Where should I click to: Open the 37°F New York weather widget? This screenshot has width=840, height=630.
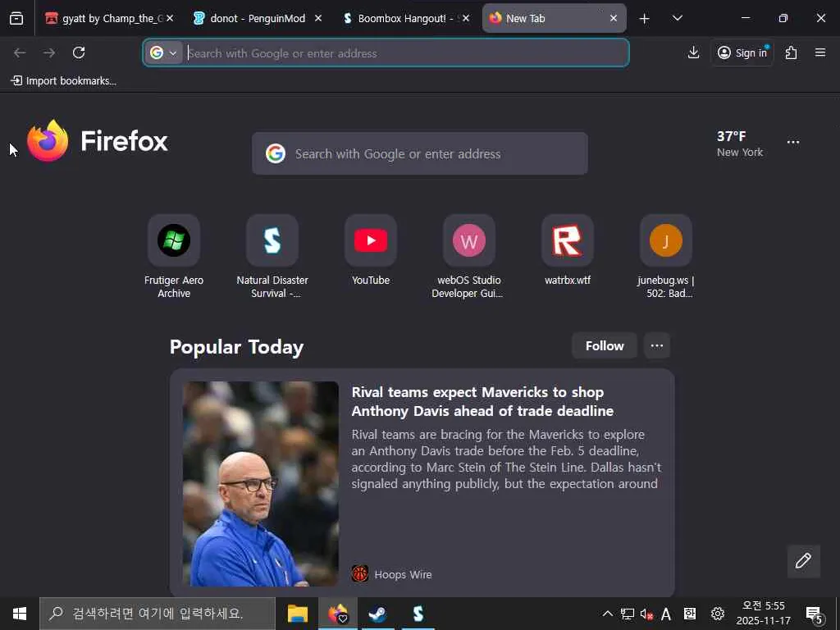point(740,144)
